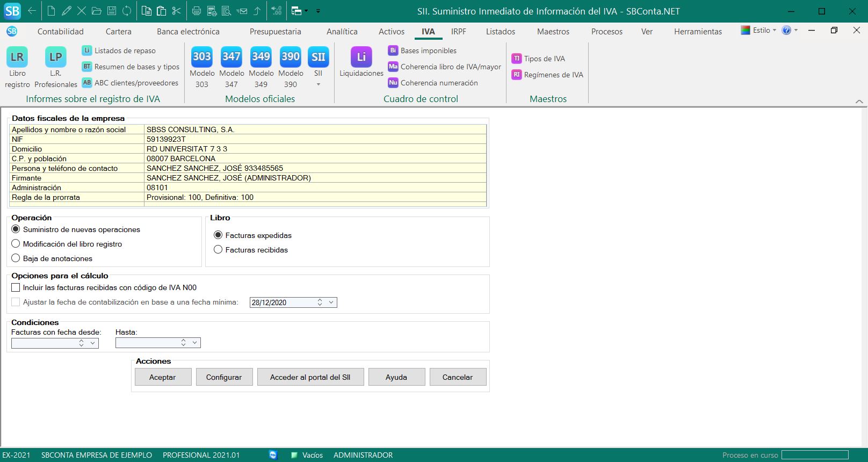
Task: Expand the SII dropdown arrow in ribbon
Action: click(318, 84)
